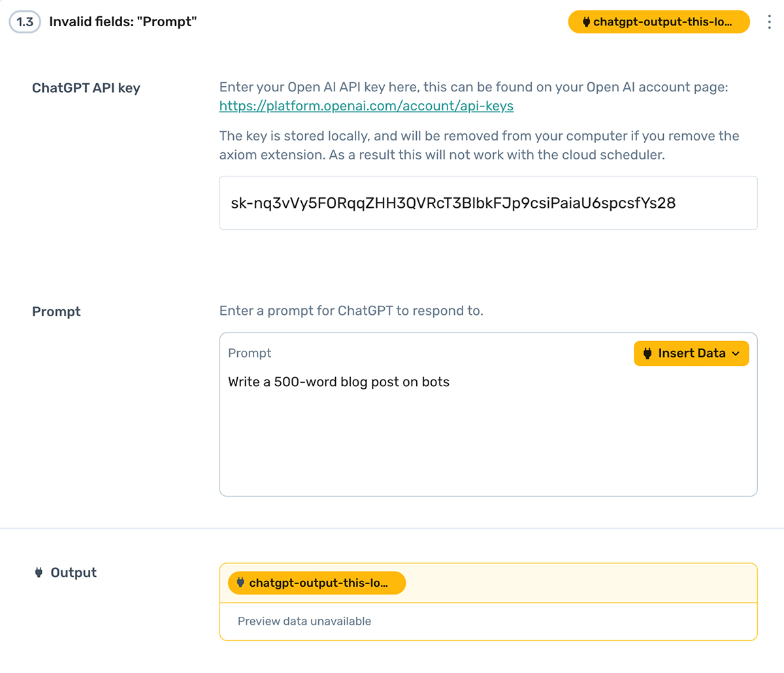Open the three-dot step options menu
784x673 pixels.
[x=769, y=22]
